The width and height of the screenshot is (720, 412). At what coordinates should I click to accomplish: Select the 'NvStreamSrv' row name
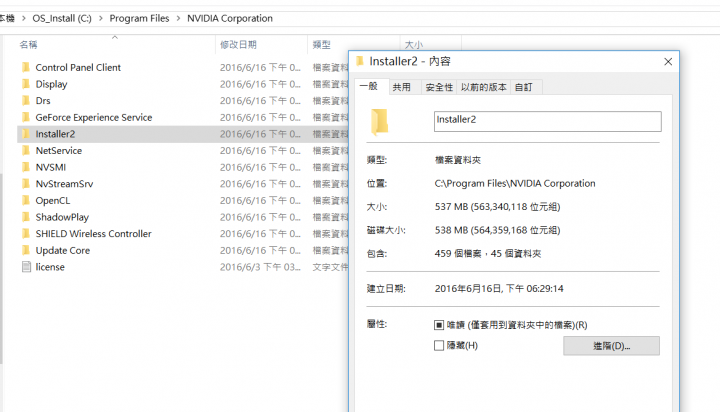click(x=64, y=184)
